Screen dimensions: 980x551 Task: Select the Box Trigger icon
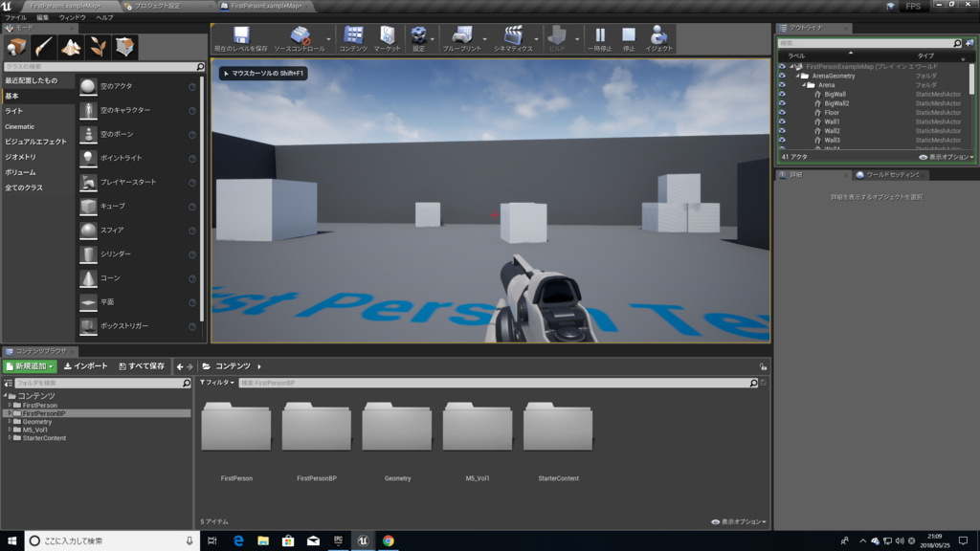(x=88, y=326)
